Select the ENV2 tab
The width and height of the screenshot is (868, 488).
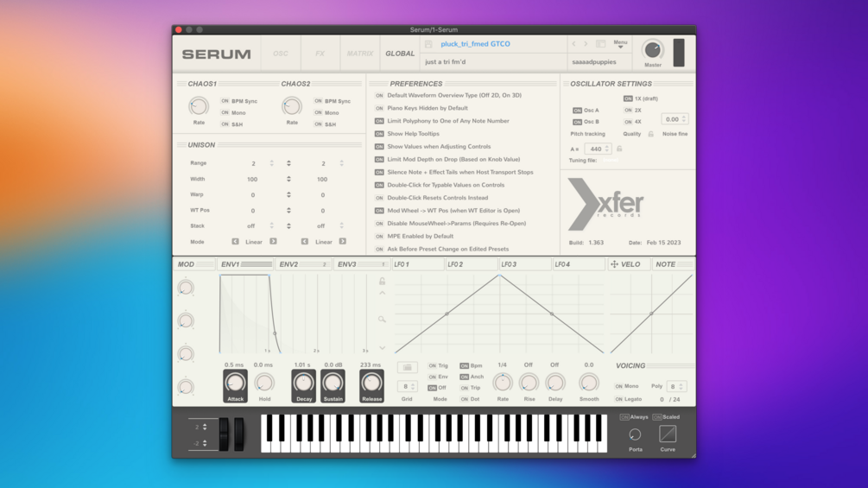[303, 264]
